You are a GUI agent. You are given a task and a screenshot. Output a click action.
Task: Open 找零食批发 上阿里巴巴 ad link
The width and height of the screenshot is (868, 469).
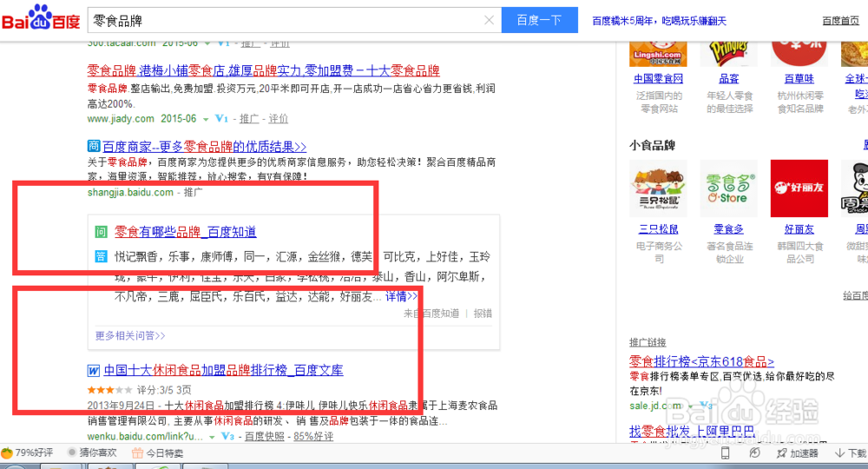pos(692,432)
